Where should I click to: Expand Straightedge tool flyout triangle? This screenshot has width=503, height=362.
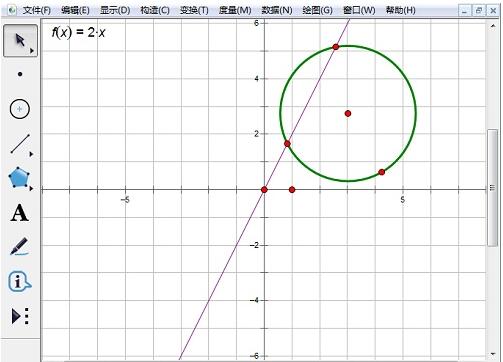tap(31, 154)
